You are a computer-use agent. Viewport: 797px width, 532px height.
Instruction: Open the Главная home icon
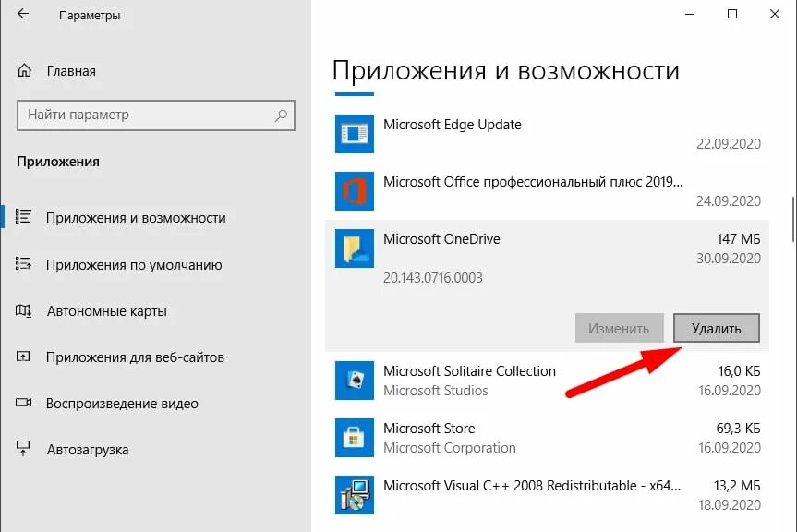point(24,70)
